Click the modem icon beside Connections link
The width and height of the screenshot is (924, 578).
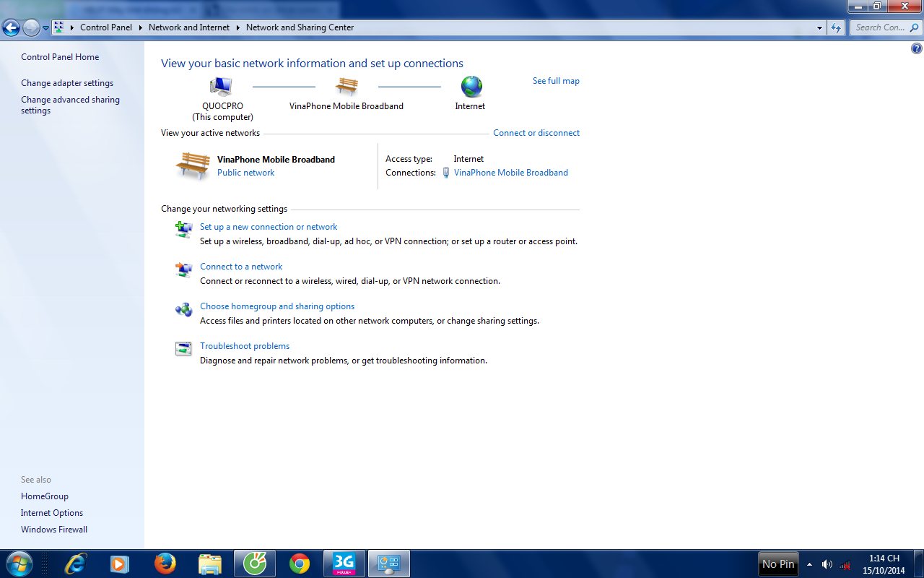pos(446,173)
